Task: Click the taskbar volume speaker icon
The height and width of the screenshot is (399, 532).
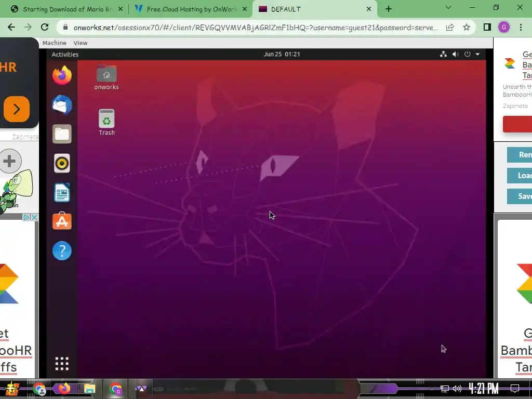Action: 457,389
